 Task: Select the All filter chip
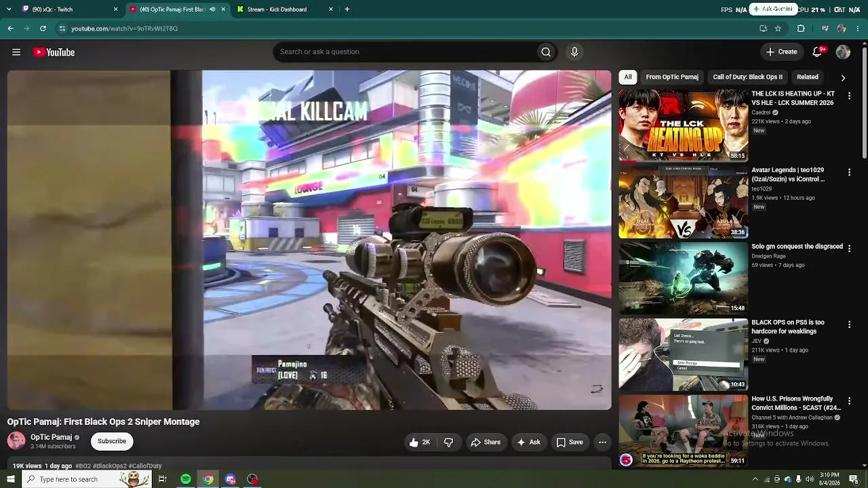[x=628, y=77]
